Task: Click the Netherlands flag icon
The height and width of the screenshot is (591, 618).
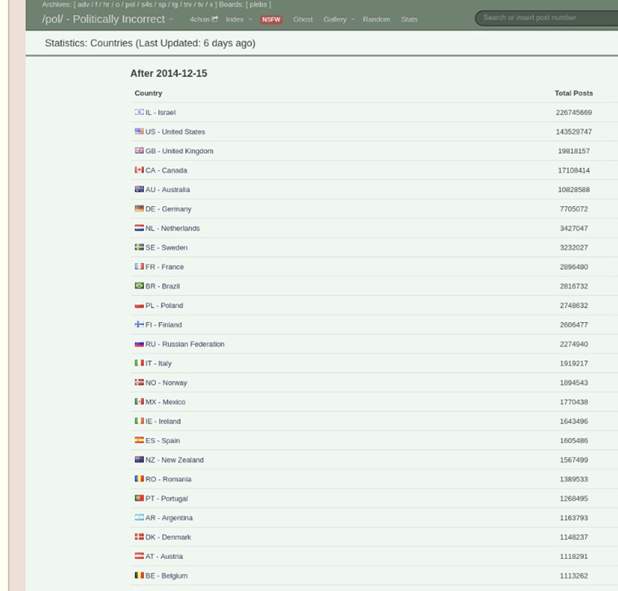Action: [x=139, y=228]
